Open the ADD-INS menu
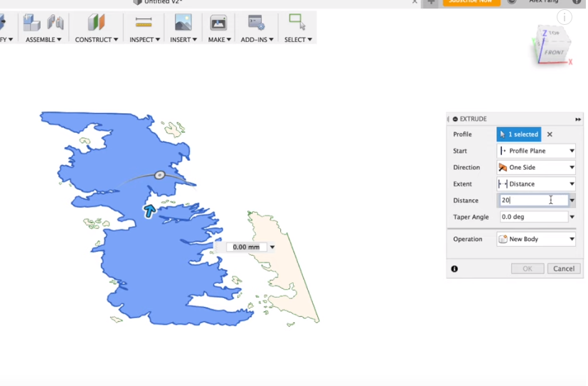Viewport: 588px width, 386px height. point(257,39)
